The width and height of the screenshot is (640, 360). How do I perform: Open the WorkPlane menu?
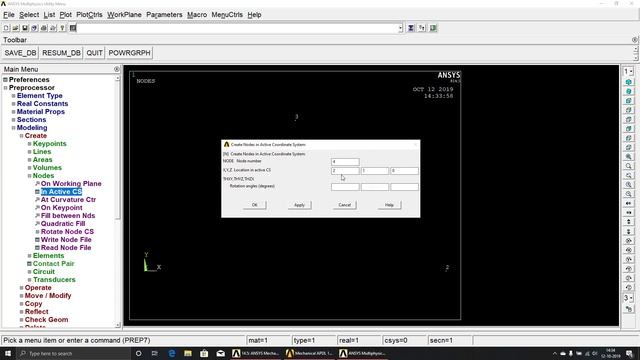[124, 15]
